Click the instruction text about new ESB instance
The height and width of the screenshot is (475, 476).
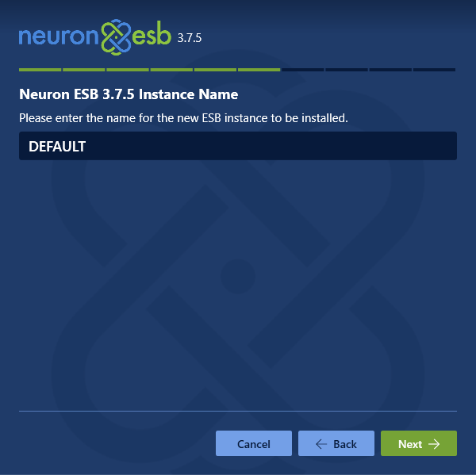click(x=183, y=118)
